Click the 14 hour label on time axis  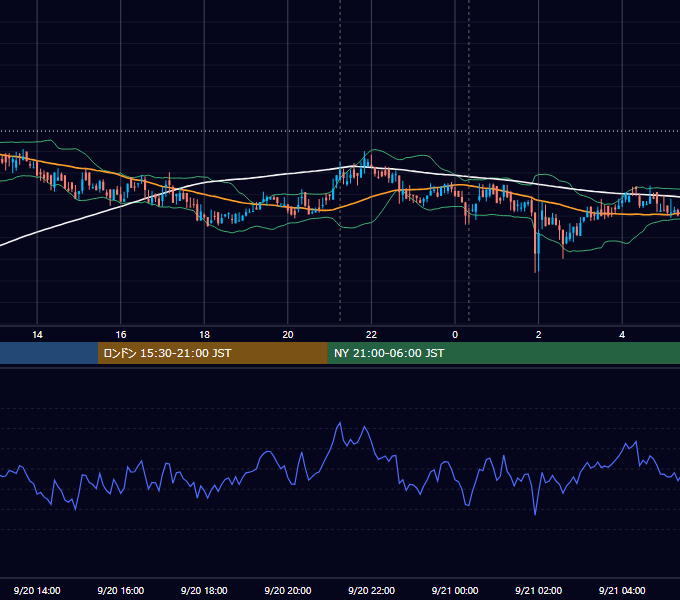point(37,335)
